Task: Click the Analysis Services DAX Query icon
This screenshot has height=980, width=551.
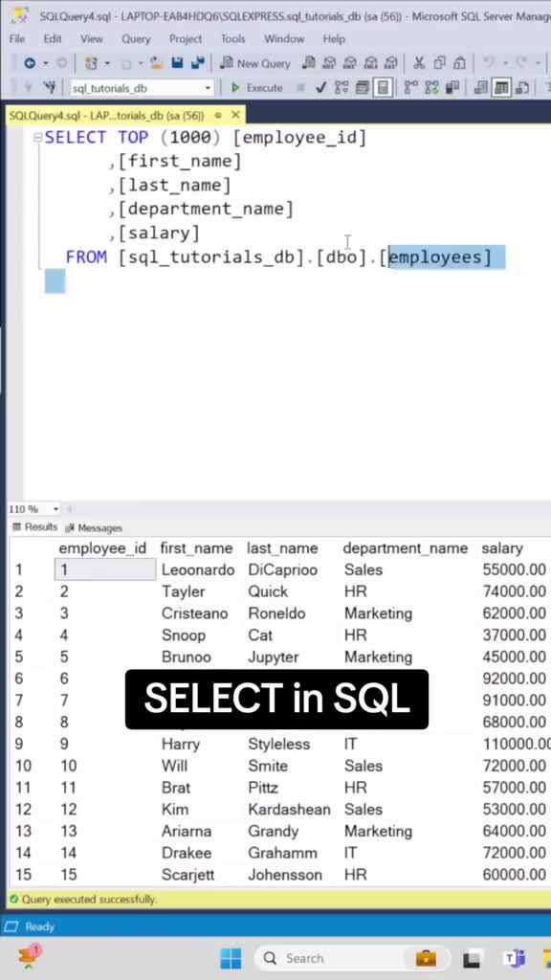Action: [391, 63]
